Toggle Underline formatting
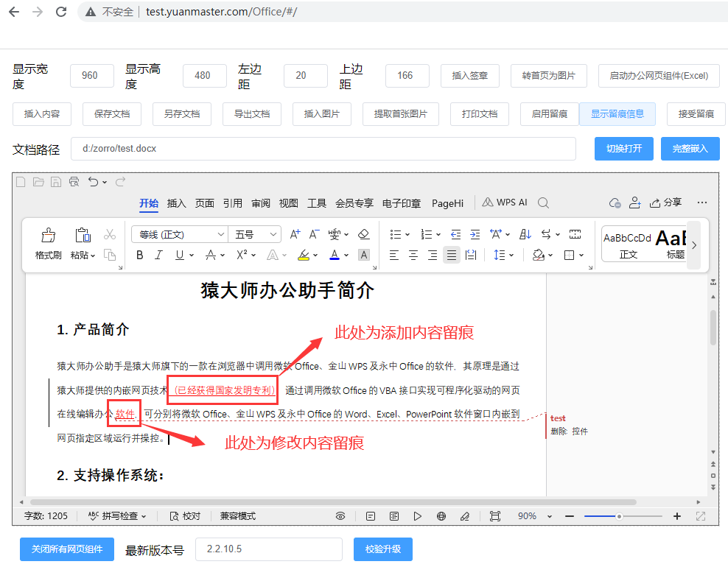728x567 pixels. 179,255
